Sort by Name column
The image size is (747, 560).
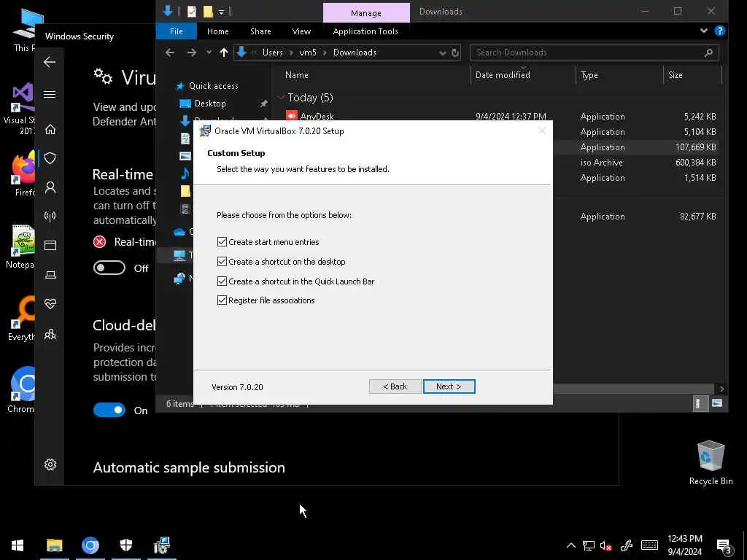click(x=296, y=75)
